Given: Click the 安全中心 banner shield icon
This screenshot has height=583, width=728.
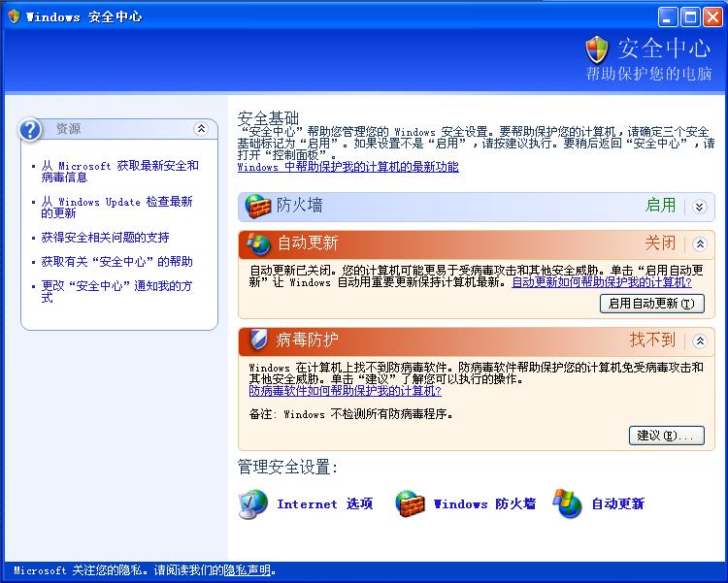Looking at the screenshot, I should click(x=597, y=49).
